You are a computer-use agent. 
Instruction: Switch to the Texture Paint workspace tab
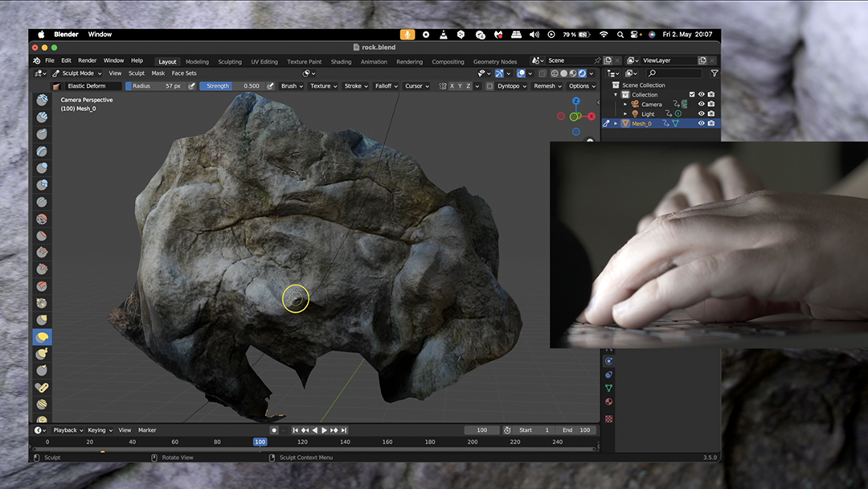click(304, 61)
